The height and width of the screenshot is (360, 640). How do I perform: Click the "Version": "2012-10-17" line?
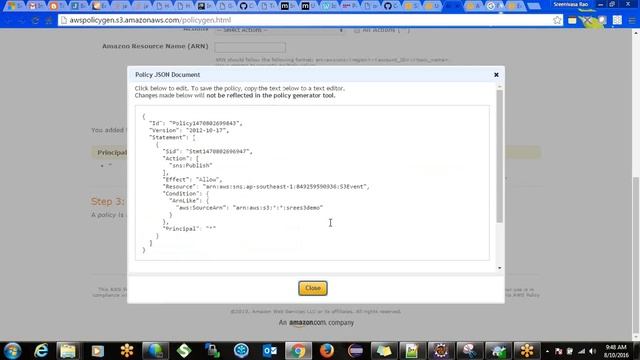pyautogui.click(x=189, y=130)
